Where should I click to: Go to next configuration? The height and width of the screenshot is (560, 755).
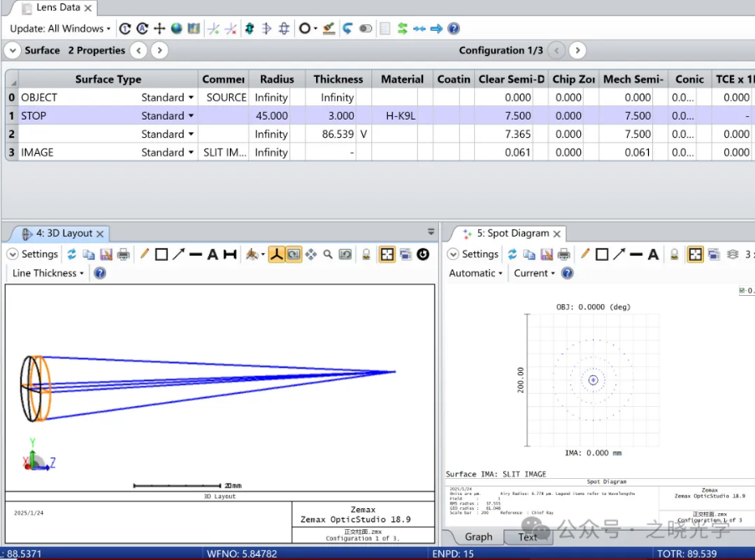pos(578,50)
